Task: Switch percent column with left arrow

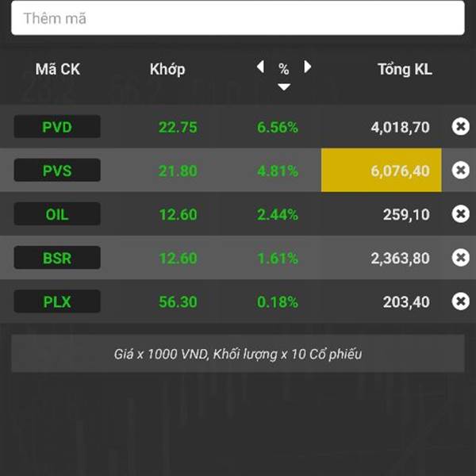Action: tap(260, 67)
